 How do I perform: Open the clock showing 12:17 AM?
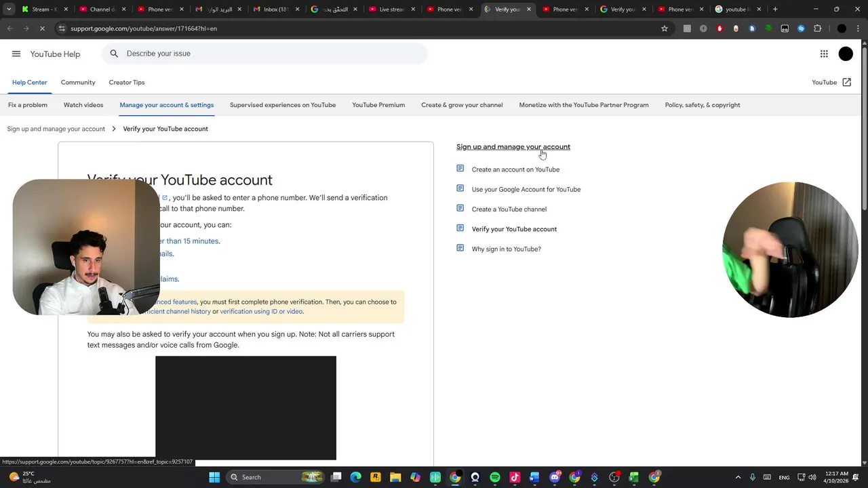[x=837, y=477]
